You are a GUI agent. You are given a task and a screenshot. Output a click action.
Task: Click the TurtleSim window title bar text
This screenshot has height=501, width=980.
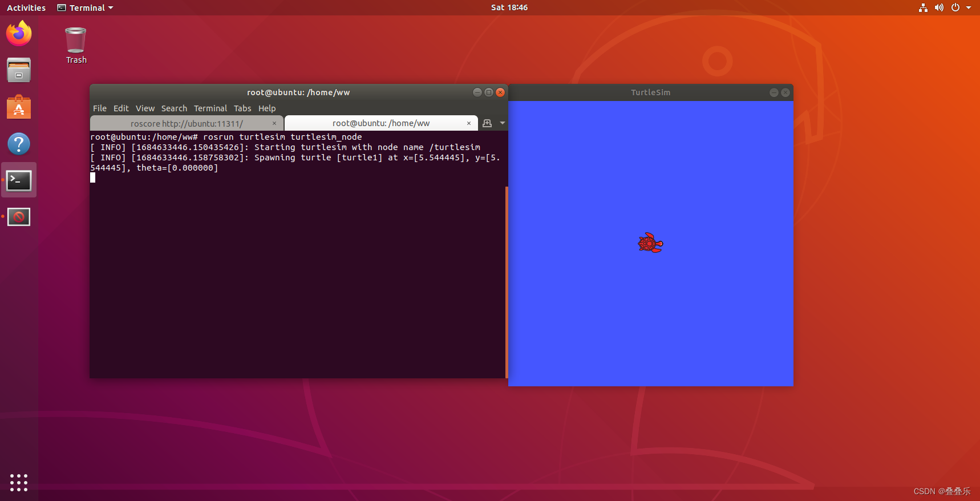click(650, 92)
